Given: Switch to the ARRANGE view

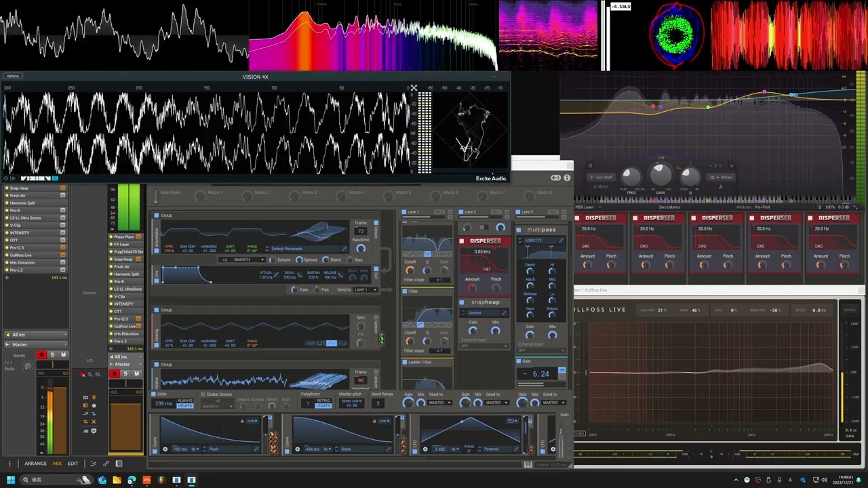Looking at the screenshot, I should [x=35, y=464].
